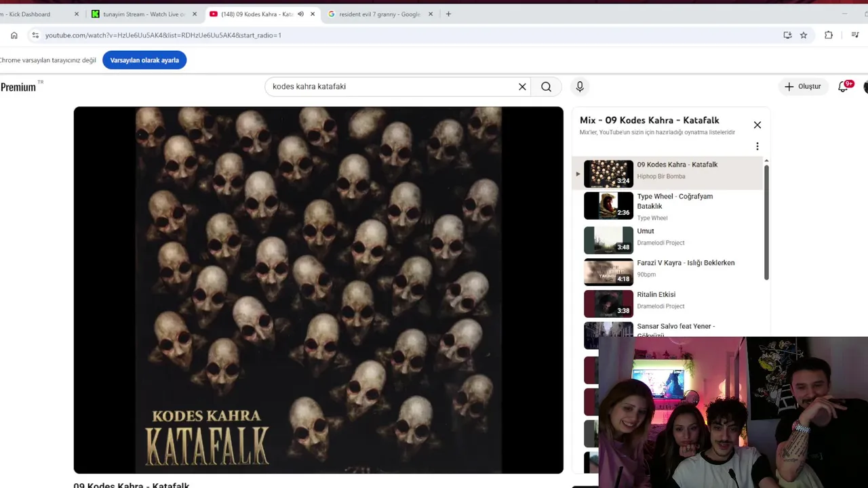This screenshot has width=868, height=488.
Task: Play 09 Kodes Kahra - Katafalk playlist item
Action: click(668, 174)
